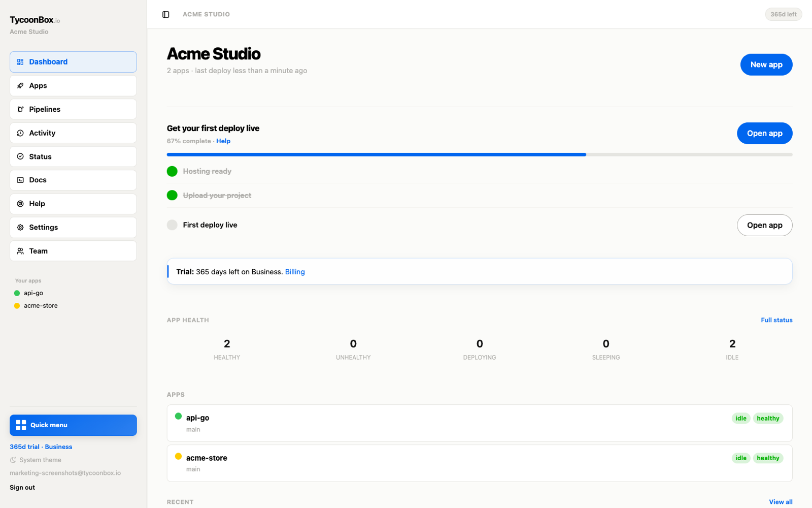Click yellow status dot beside acme-store in sidebar
812x508 pixels.
pyautogui.click(x=17, y=306)
